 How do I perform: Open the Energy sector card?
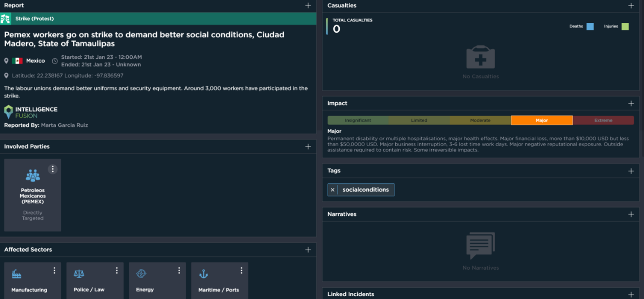tap(157, 281)
